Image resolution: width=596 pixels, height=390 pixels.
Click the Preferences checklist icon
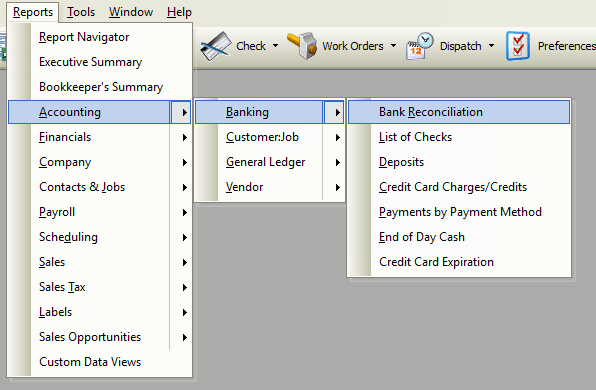tap(518, 46)
